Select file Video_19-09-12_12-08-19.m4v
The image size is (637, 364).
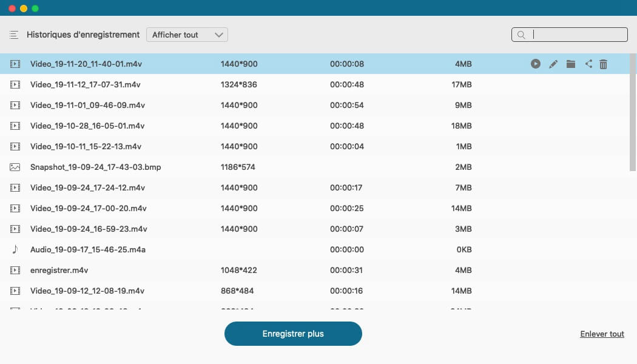click(x=87, y=291)
